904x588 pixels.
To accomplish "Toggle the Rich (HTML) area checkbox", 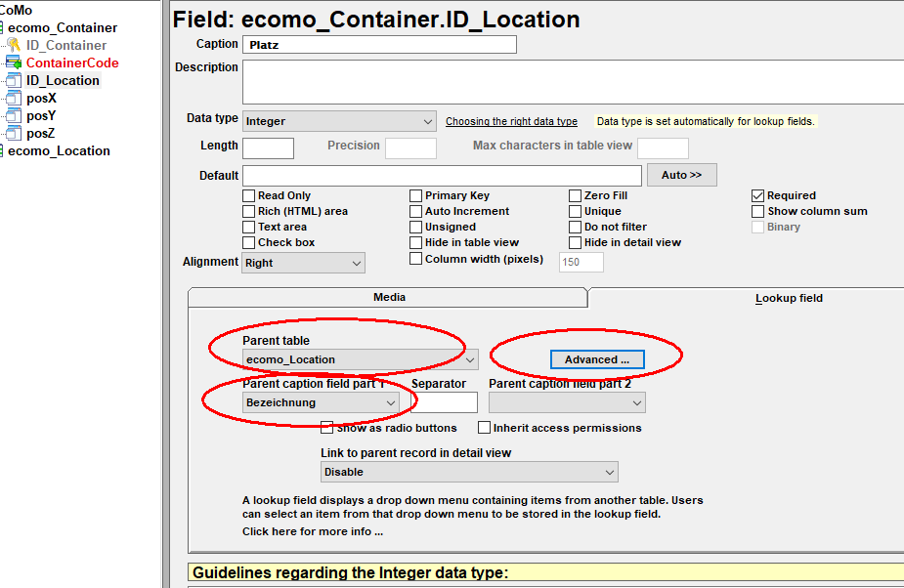I will pos(248,212).
